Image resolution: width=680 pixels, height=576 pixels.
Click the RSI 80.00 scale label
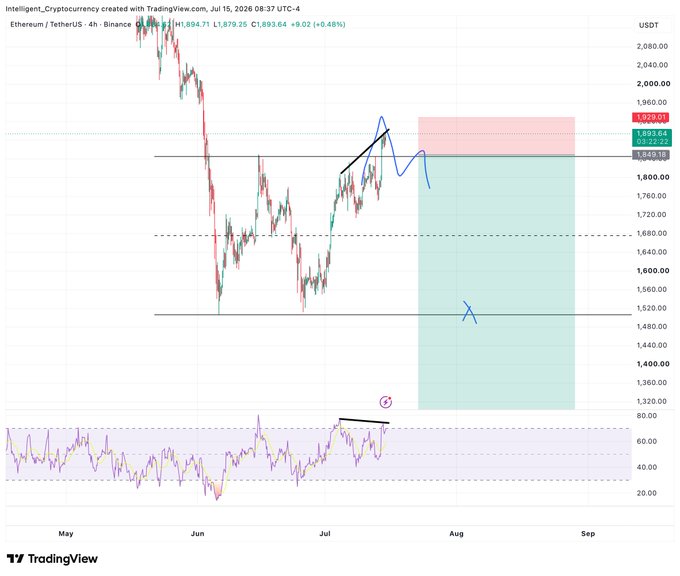(x=647, y=416)
